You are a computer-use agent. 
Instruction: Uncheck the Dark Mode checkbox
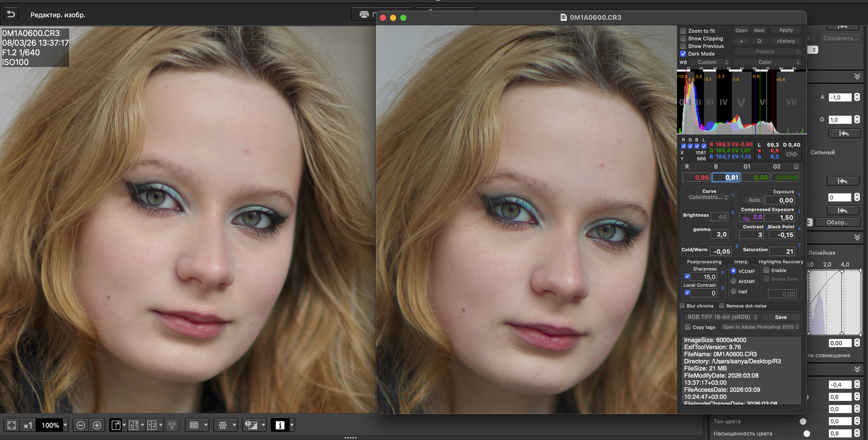coord(683,54)
